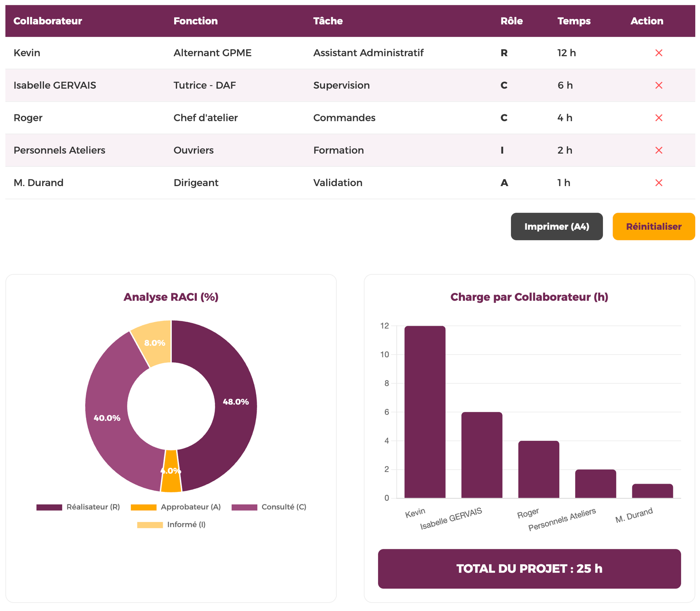Click the Roger bar in the chart

539,469
